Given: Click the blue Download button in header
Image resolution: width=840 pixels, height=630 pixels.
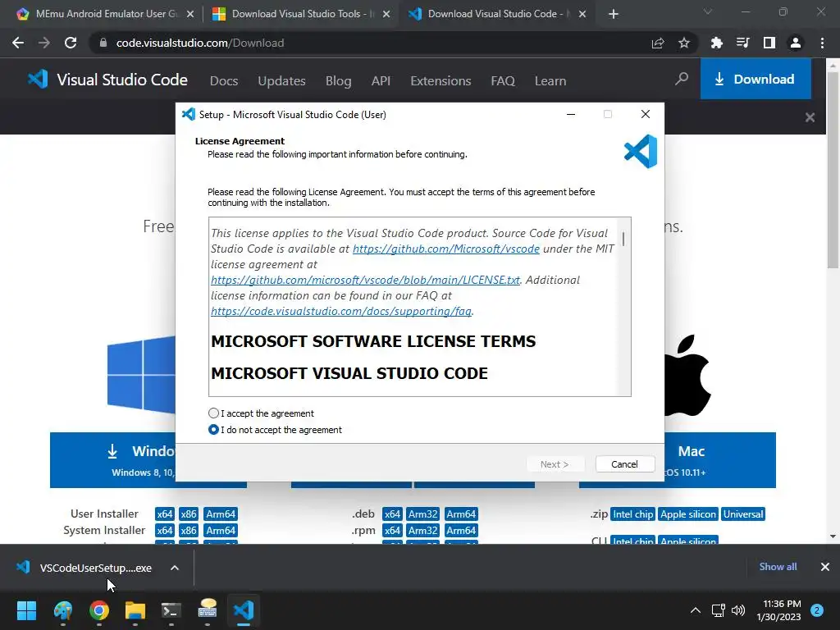Looking at the screenshot, I should point(756,79).
